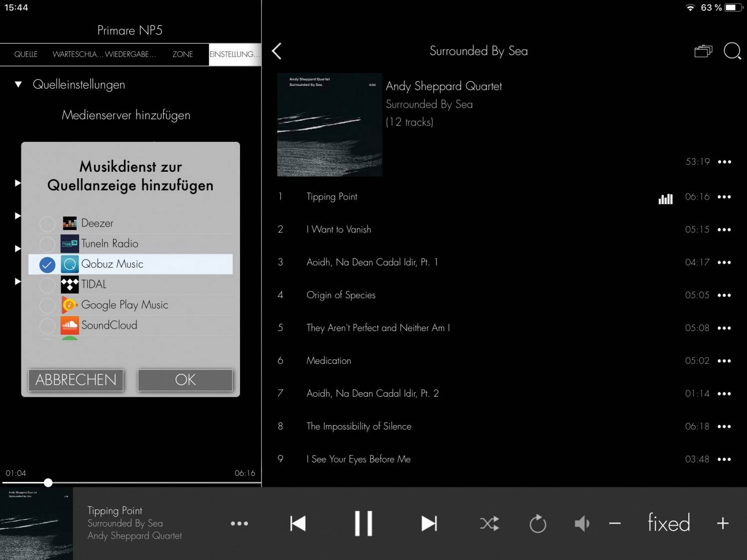Open more options for Medication
The width and height of the screenshot is (747, 560).
(x=725, y=361)
